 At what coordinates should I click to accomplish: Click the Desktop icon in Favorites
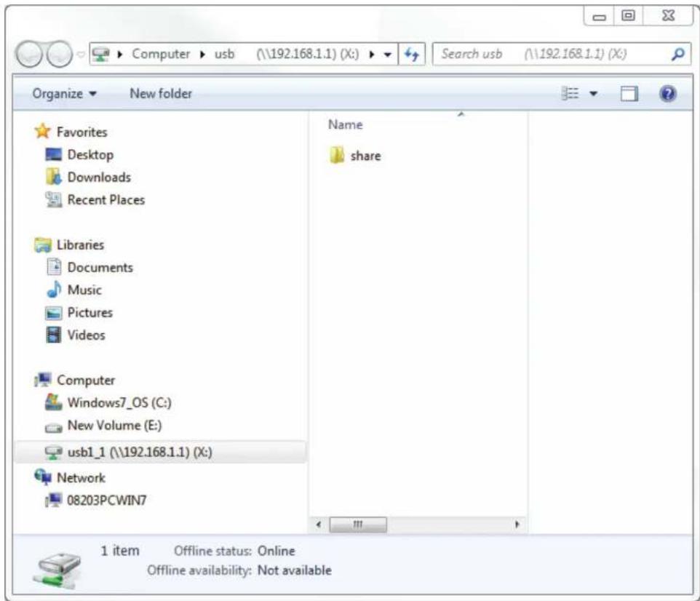click(x=54, y=154)
